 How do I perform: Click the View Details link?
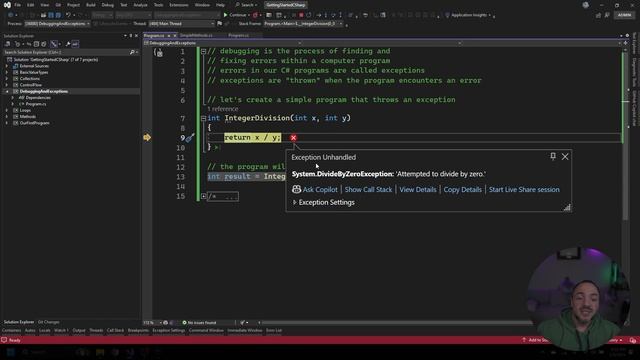pyautogui.click(x=418, y=189)
